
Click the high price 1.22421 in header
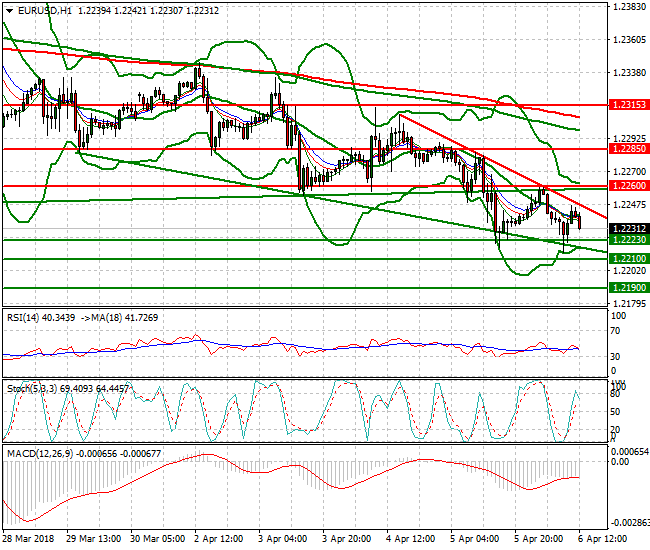point(130,11)
